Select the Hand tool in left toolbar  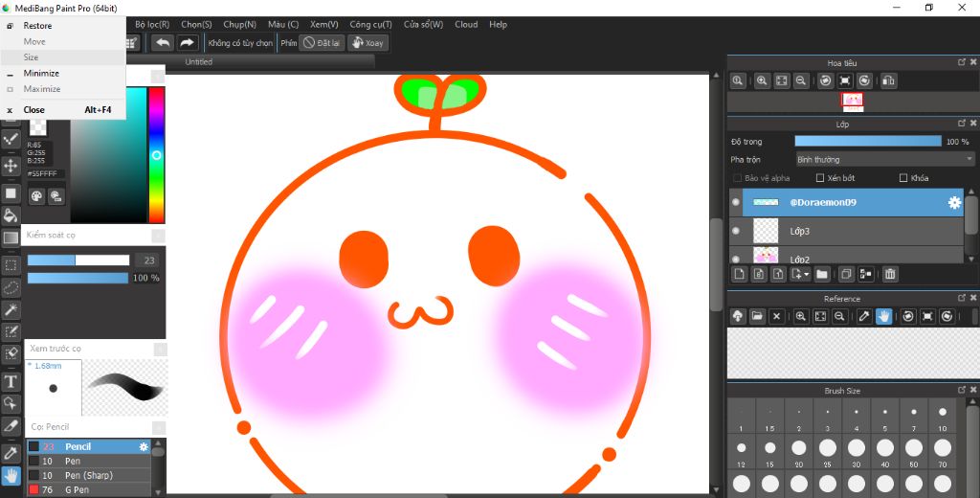11,475
